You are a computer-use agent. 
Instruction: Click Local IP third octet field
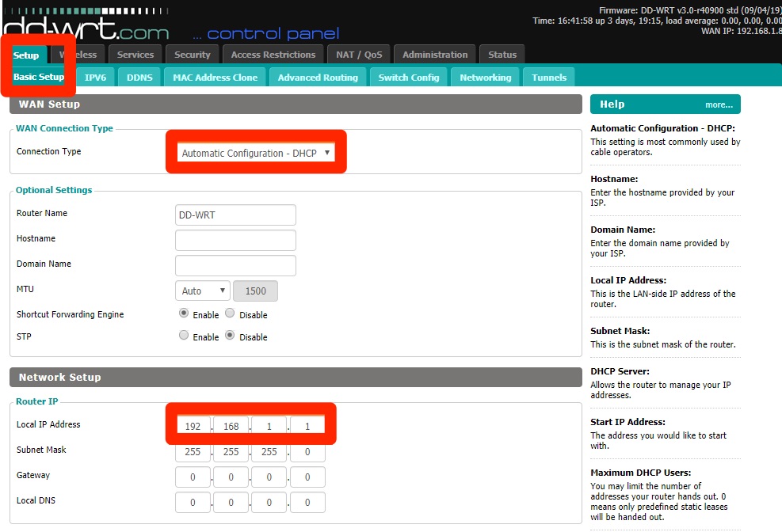coord(269,426)
